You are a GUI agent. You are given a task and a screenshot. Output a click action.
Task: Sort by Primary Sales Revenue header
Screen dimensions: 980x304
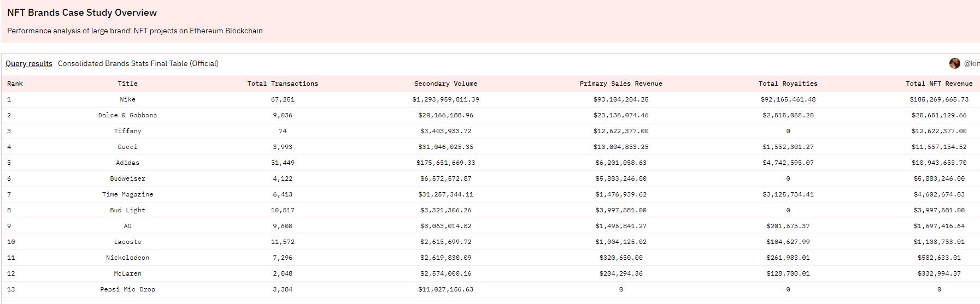point(620,84)
